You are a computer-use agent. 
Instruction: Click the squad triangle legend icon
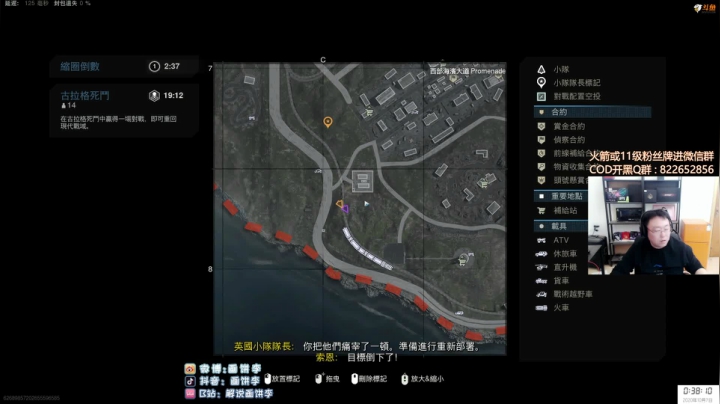[x=541, y=69]
